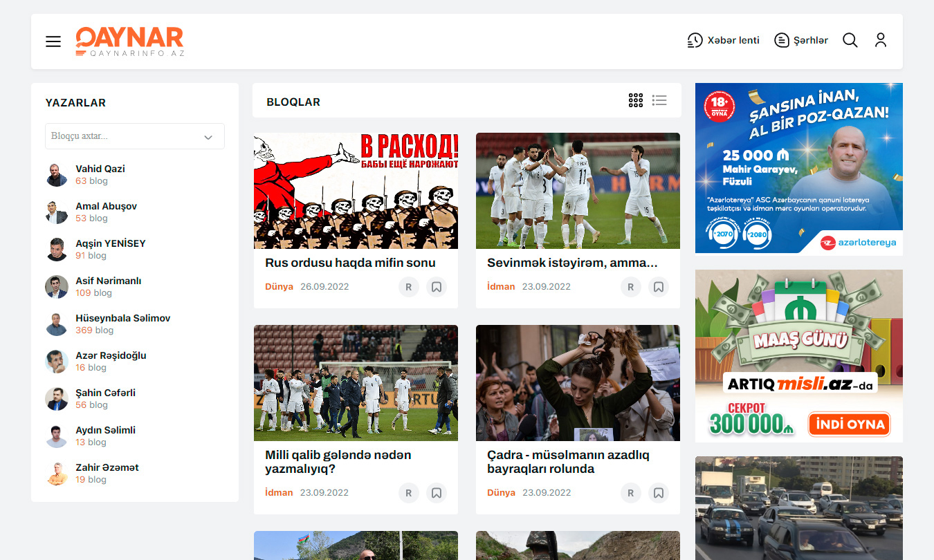Toggle bookmark on 'Milli qalib gələndə' post
Image resolution: width=934 pixels, height=560 pixels.
click(437, 493)
